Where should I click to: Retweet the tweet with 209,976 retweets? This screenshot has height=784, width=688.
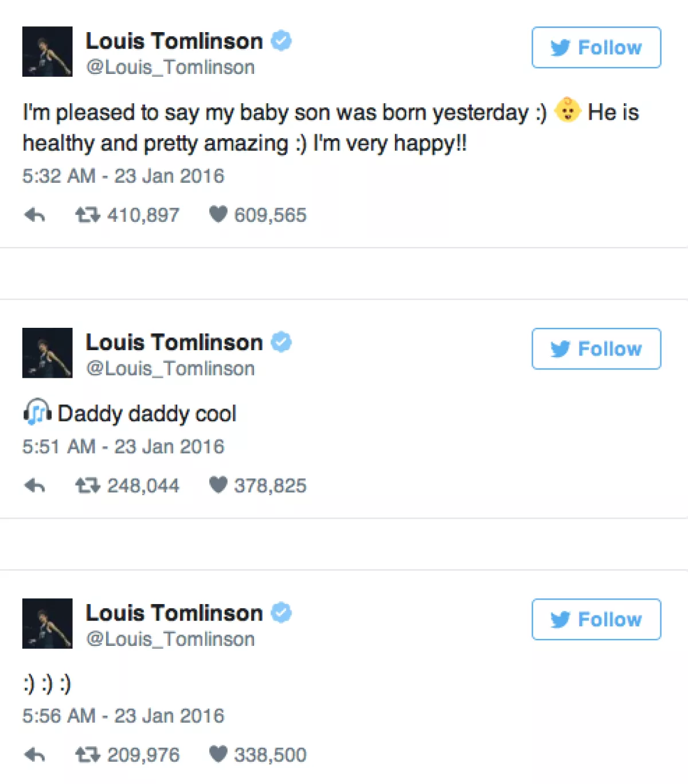click(88, 755)
